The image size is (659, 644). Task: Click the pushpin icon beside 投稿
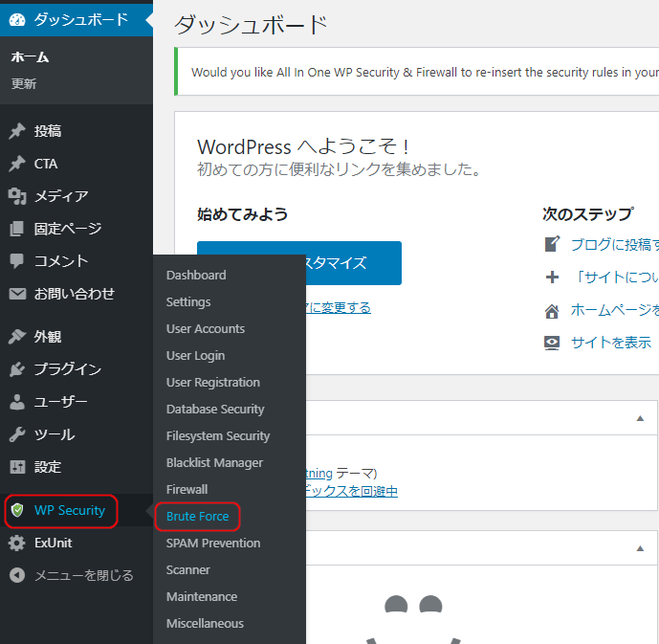(17, 132)
